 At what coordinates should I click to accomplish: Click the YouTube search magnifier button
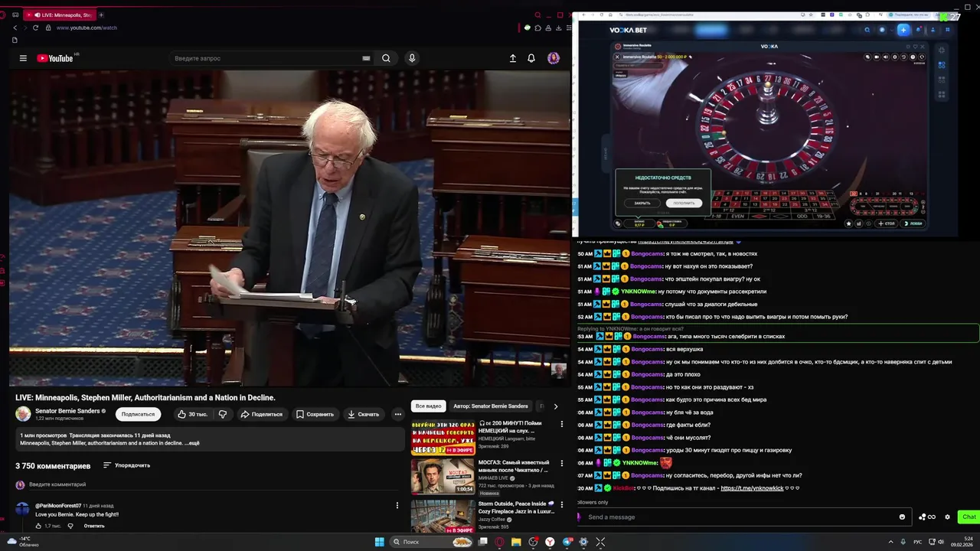(386, 58)
